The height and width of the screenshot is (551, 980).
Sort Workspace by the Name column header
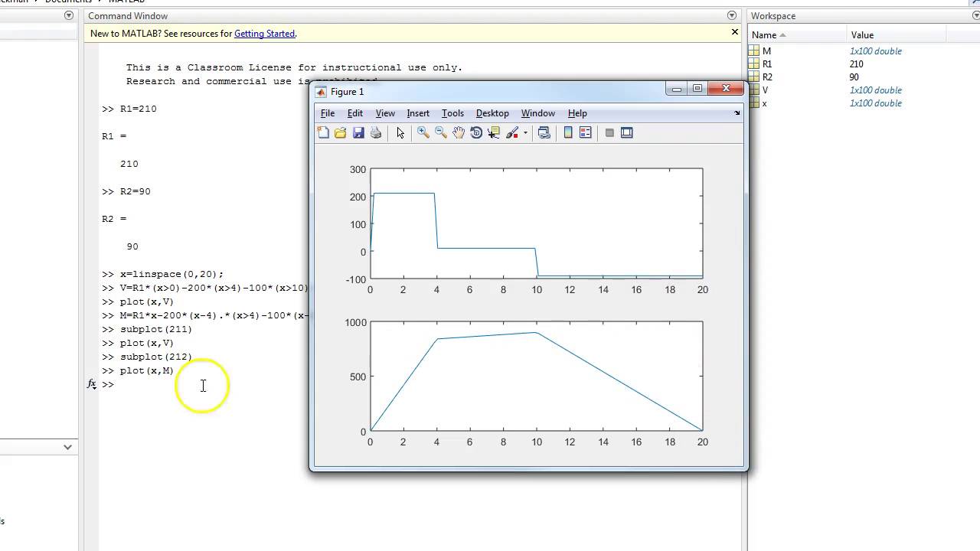click(798, 35)
